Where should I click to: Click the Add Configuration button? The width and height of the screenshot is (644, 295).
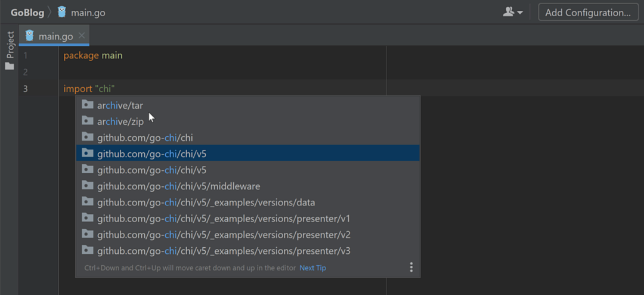(588, 13)
